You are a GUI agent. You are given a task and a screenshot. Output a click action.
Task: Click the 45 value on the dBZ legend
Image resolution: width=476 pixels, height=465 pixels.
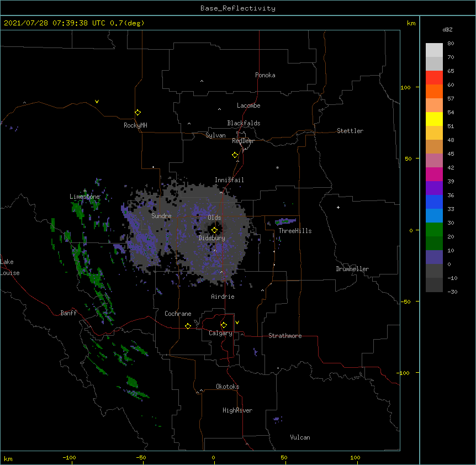451,154
